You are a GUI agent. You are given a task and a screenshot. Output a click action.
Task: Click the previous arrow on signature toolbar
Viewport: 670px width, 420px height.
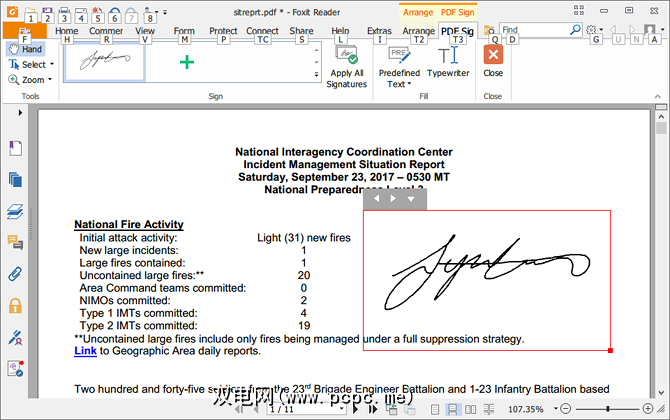[x=376, y=199]
